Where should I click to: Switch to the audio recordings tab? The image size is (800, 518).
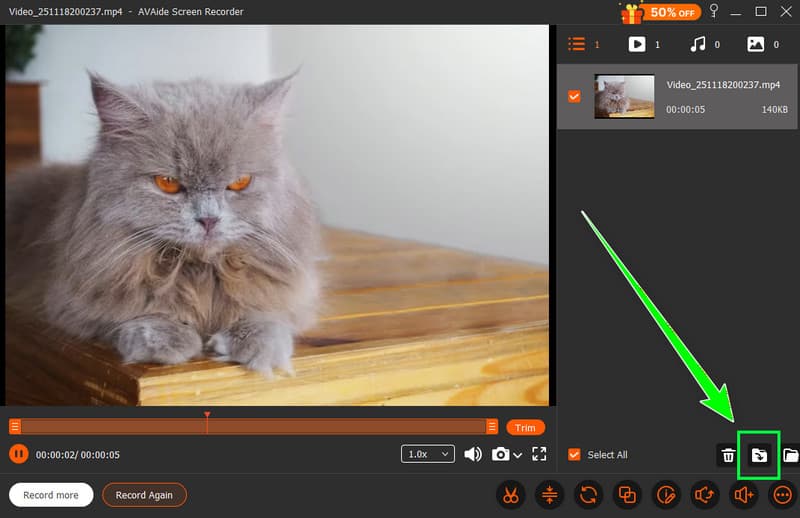(698, 44)
